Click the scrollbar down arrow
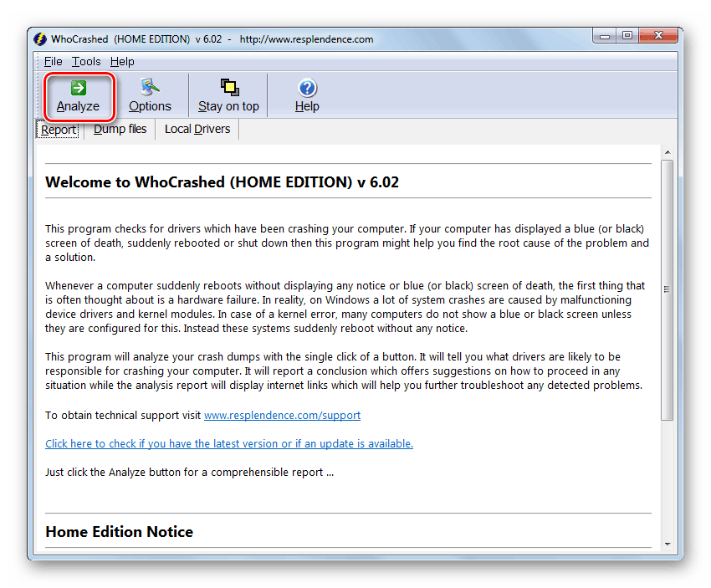This screenshot has height=588, width=711. [668, 544]
